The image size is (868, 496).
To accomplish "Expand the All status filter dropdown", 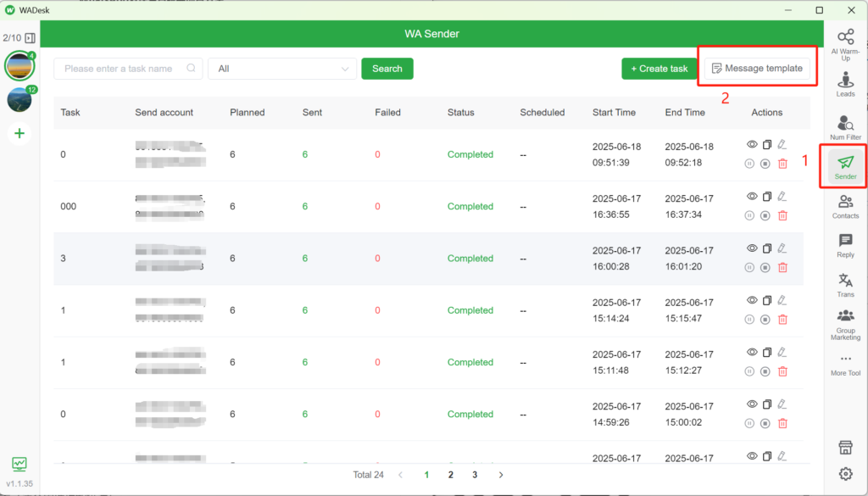I will coord(282,69).
